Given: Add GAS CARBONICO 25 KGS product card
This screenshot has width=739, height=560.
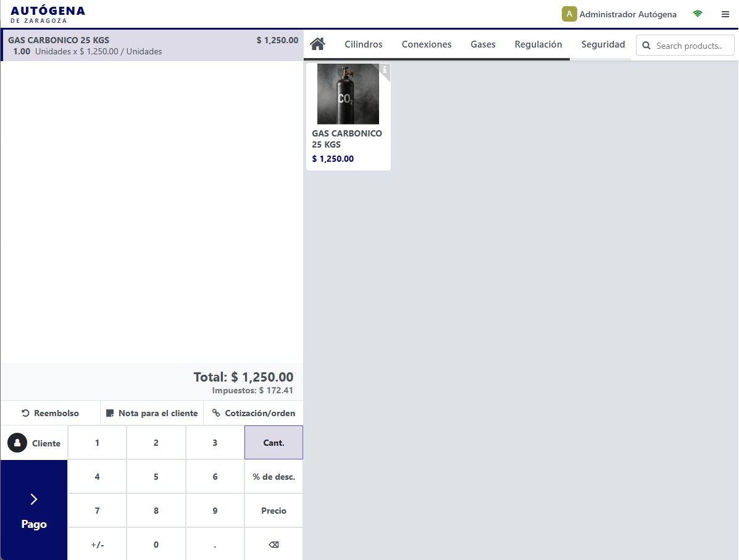Looking at the screenshot, I should click(x=348, y=117).
